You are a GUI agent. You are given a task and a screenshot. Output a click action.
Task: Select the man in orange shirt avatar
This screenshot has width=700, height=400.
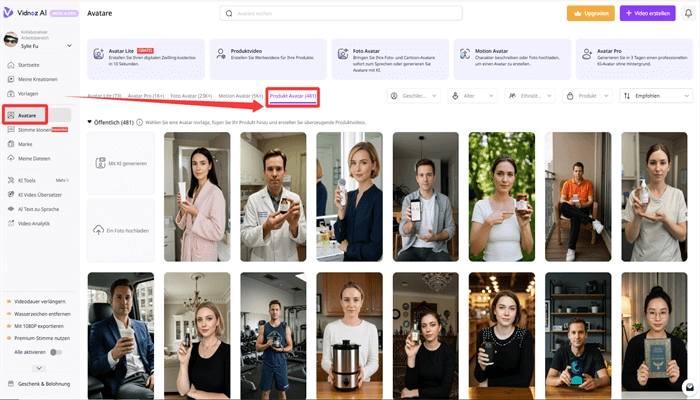click(578, 197)
